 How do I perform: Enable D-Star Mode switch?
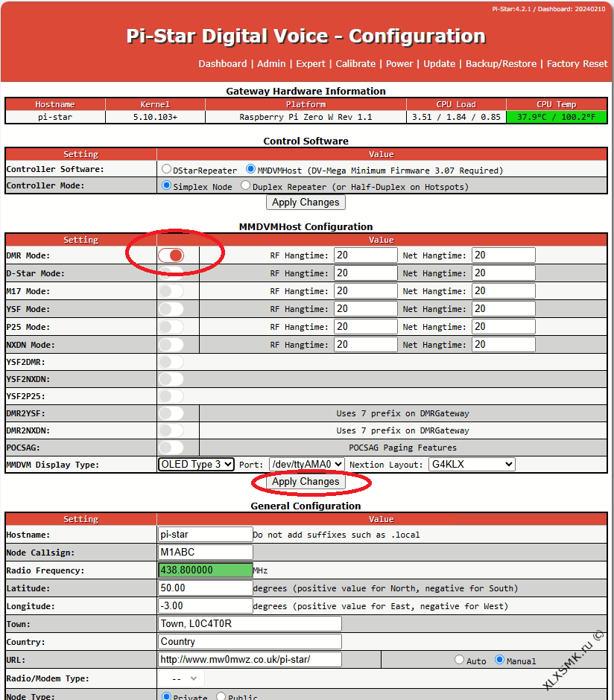tap(171, 273)
